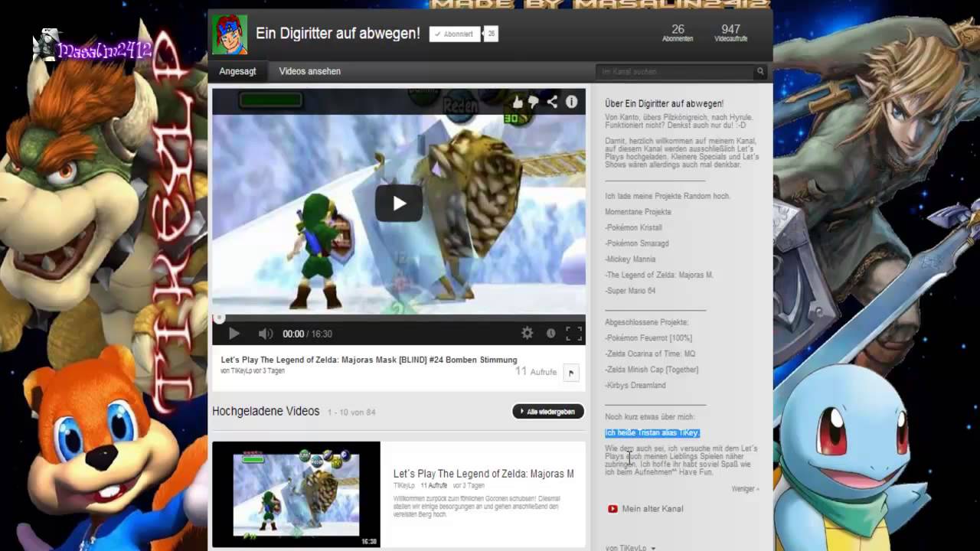Image resolution: width=980 pixels, height=551 pixels.
Task: Like the featured video with thumbs up
Action: coord(518,102)
